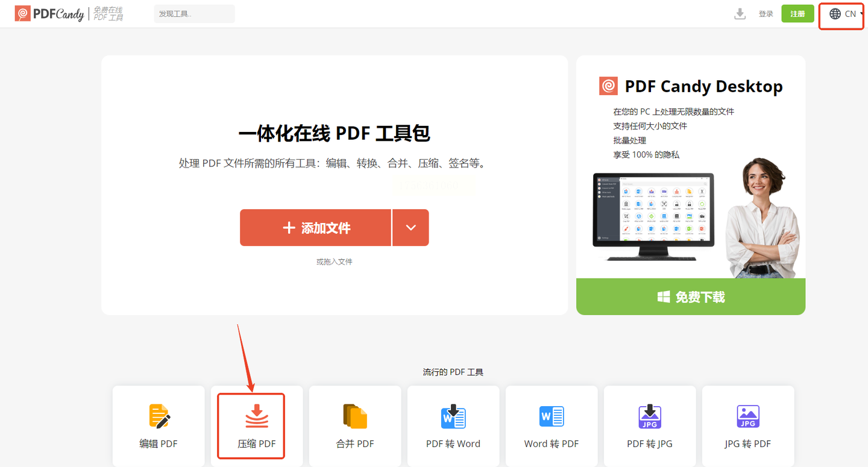Click the 压缩 PDF label
868x467 pixels.
257,444
